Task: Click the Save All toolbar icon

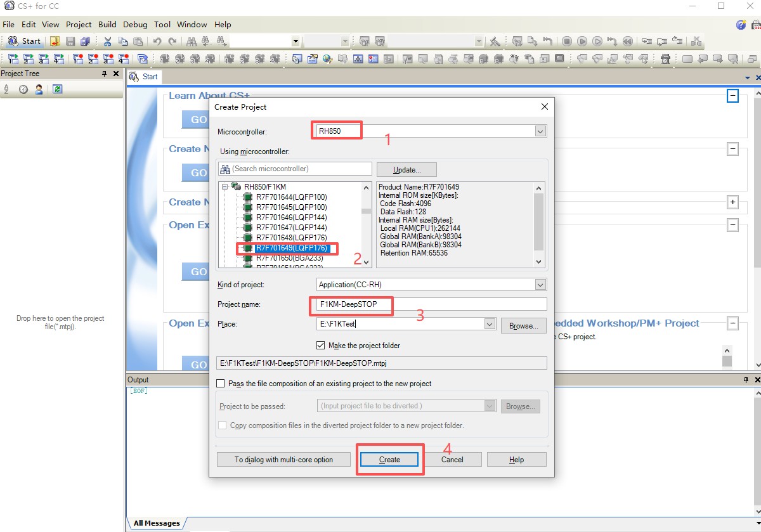Action: pyautogui.click(x=85, y=41)
